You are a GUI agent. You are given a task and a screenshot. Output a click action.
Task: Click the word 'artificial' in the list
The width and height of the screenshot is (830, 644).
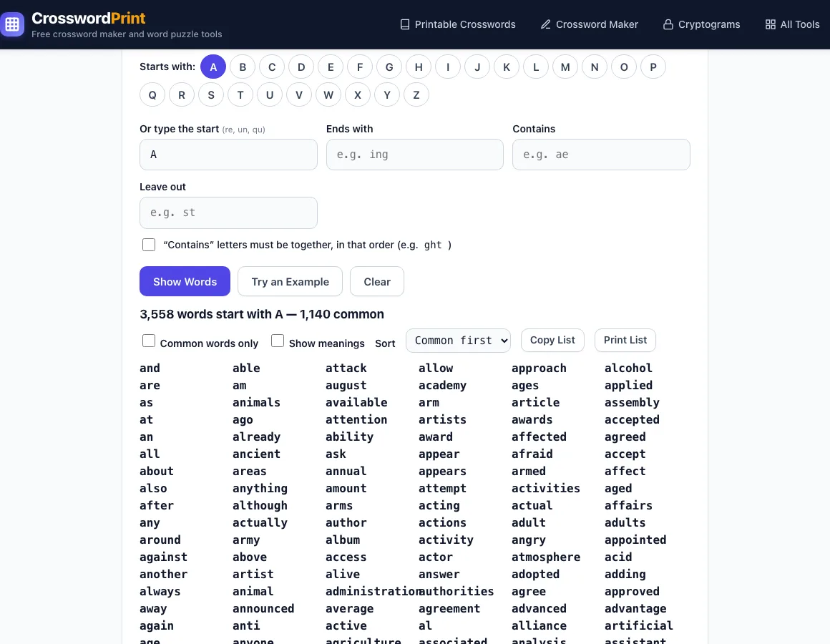[639, 625]
